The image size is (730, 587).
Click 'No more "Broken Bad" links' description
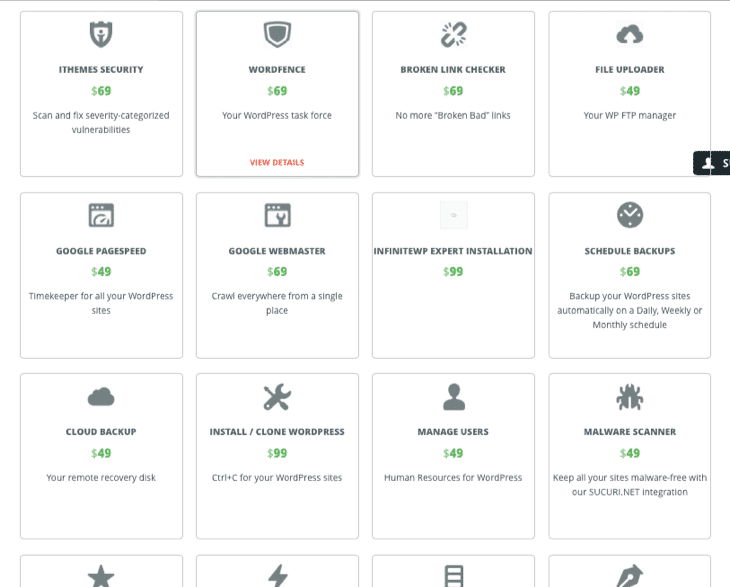[x=453, y=115]
